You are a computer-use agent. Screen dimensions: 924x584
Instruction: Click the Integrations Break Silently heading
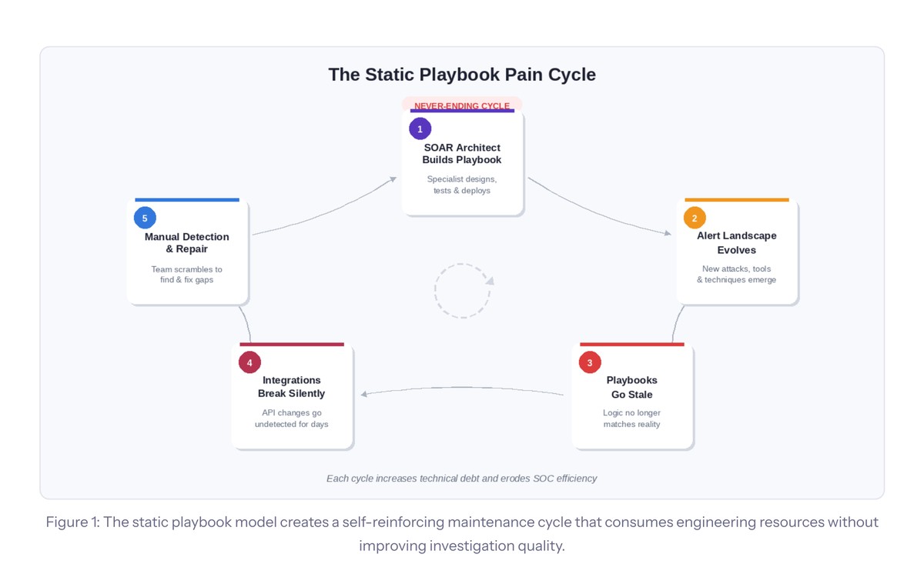click(x=291, y=387)
